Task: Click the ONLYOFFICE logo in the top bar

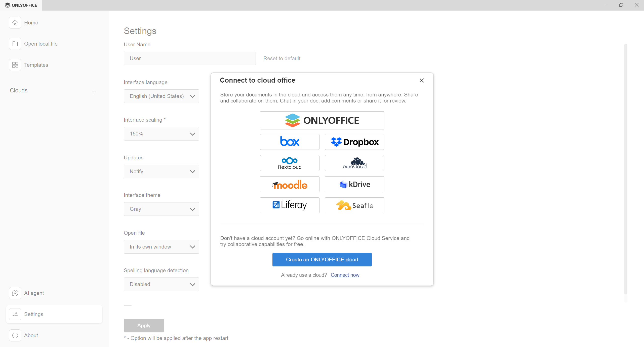Action: (21, 5)
